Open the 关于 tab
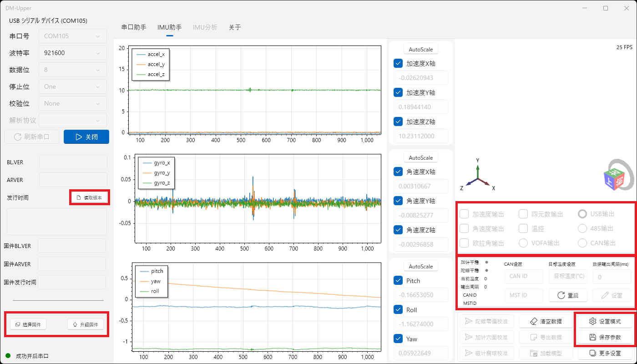This screenshot has height=364, width=637. [235, 27]
